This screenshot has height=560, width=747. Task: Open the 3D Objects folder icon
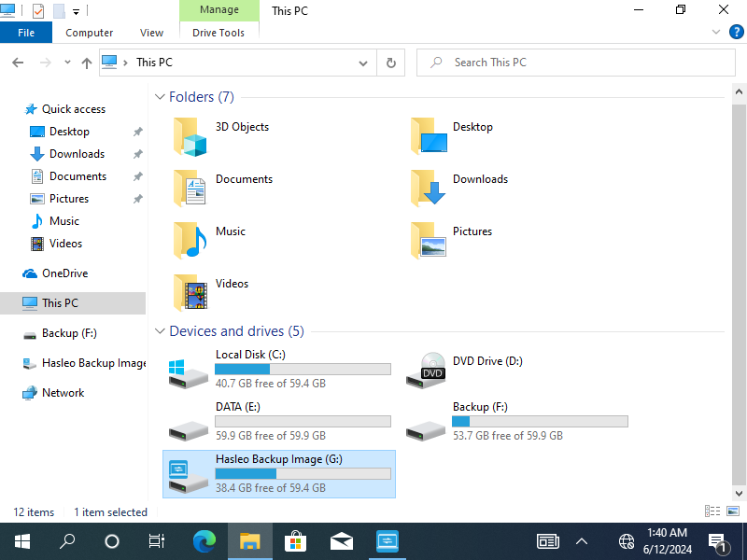[190, 136]
